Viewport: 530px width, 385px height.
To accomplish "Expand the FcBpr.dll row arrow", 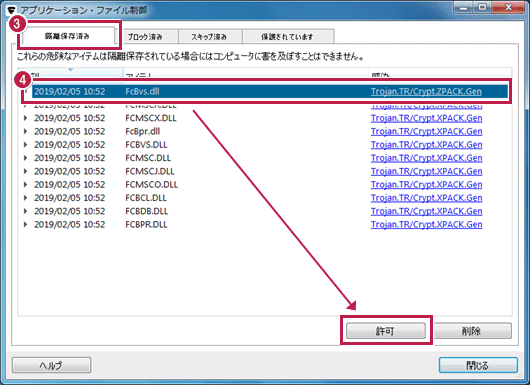I will (25, 131).
